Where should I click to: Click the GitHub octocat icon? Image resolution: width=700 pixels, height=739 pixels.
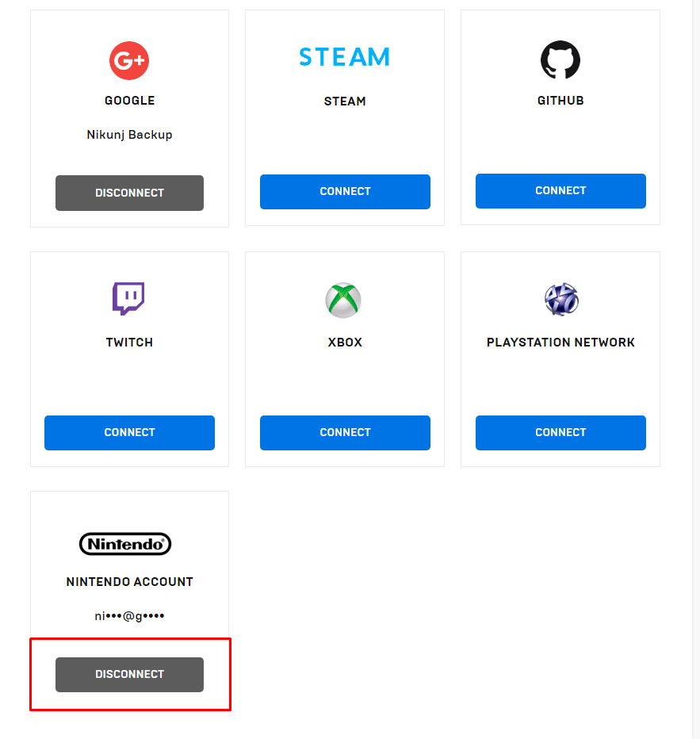(x=560, y=59)
